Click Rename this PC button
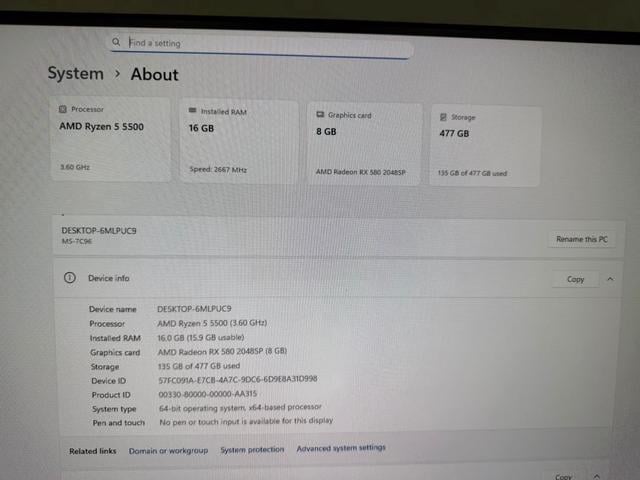The width and height of the screenshot is (640, 480). point(582,239)
